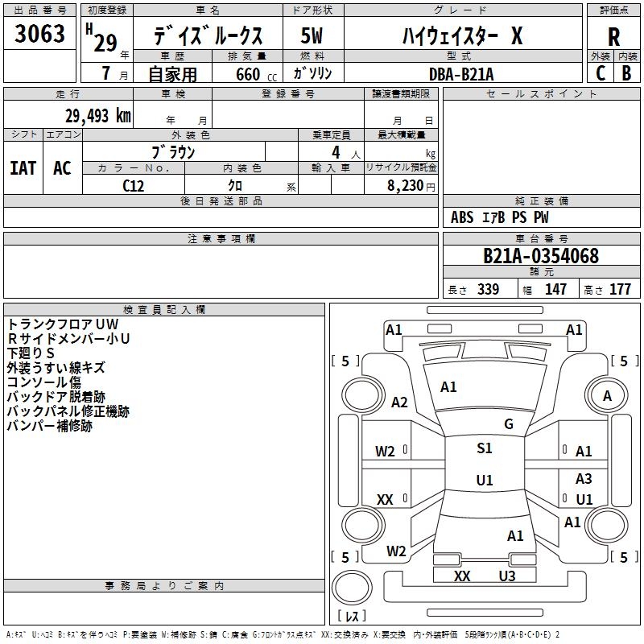Click fuel type ガソリン
644x644 pixels.
pos(312,73)
